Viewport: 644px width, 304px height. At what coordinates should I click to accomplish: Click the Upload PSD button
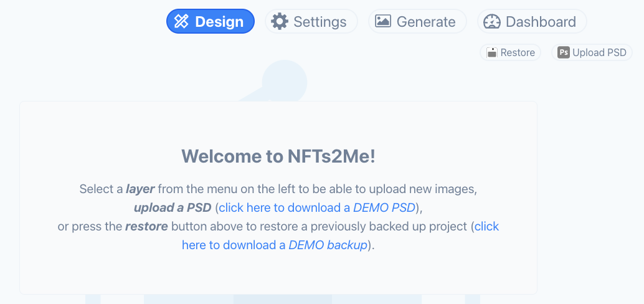click(599, 53)
